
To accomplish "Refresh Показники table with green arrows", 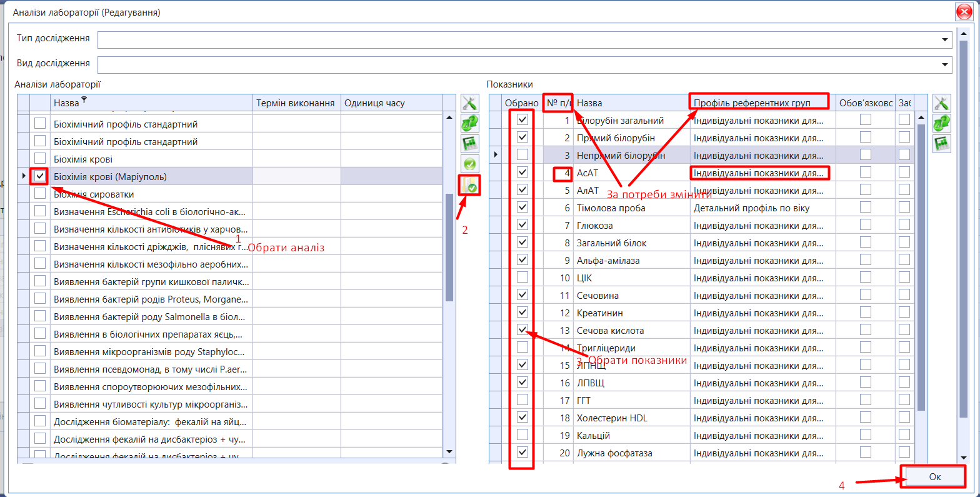I will (941, 123).
